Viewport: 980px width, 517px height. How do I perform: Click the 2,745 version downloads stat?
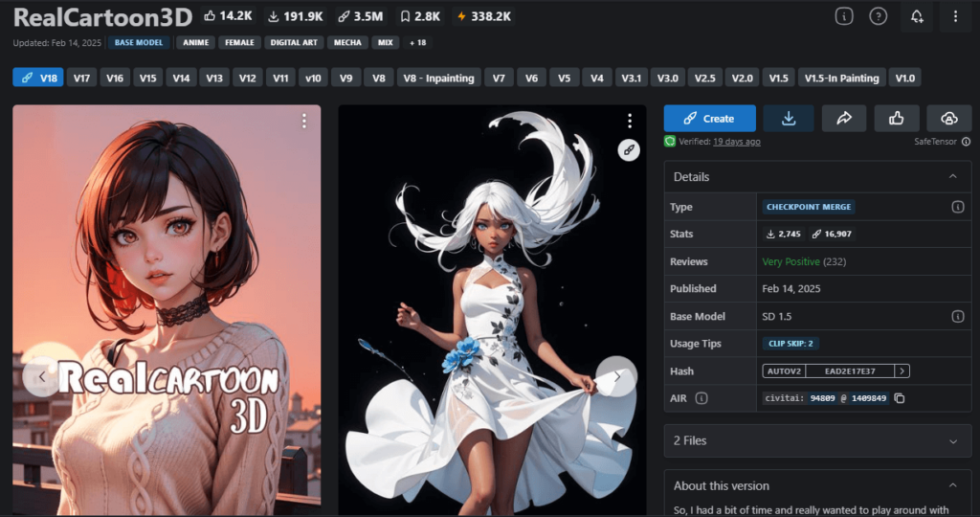click(x=783, y=234)
